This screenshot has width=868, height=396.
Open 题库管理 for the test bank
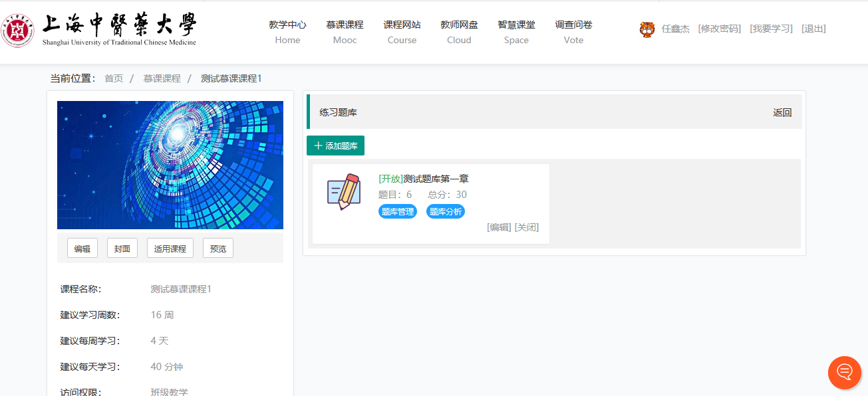click(x=398, y=212)
